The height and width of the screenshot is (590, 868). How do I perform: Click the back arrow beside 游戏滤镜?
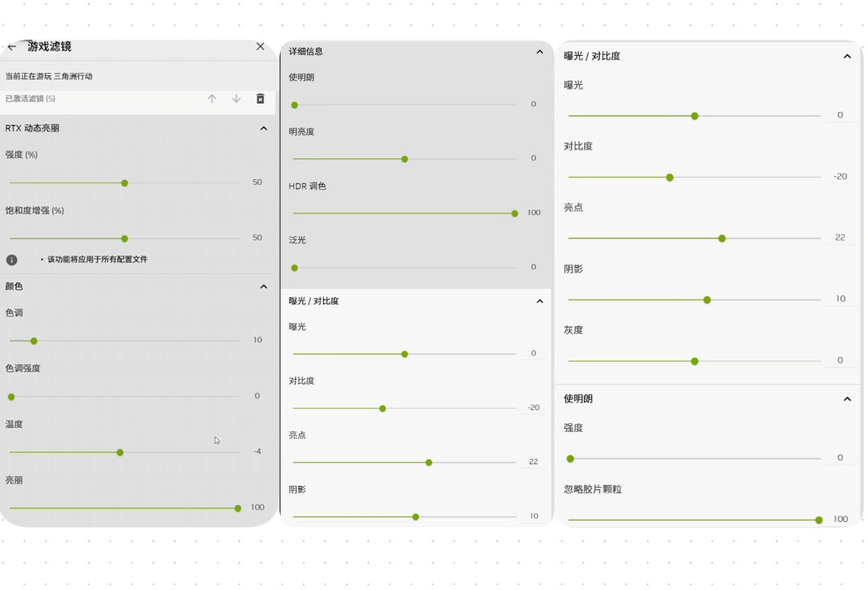[12, 47]
